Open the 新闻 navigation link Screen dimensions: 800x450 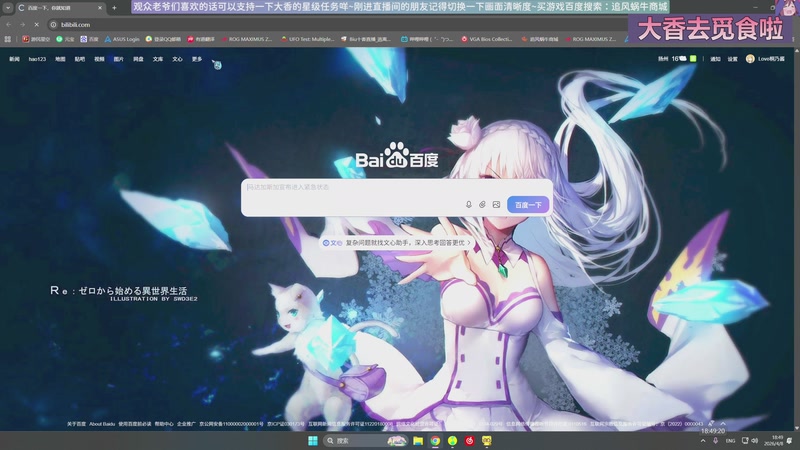pyautogui.click(x=14, y=59)
